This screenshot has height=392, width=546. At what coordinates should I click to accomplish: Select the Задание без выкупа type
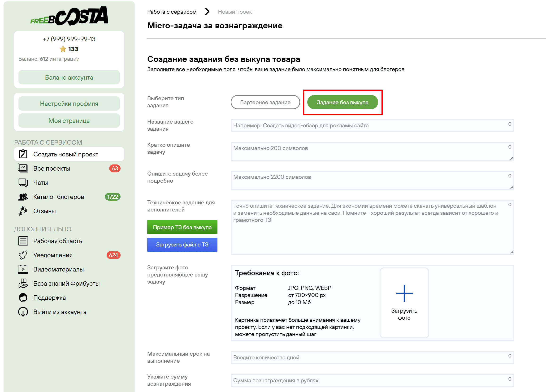click(342, 102)
